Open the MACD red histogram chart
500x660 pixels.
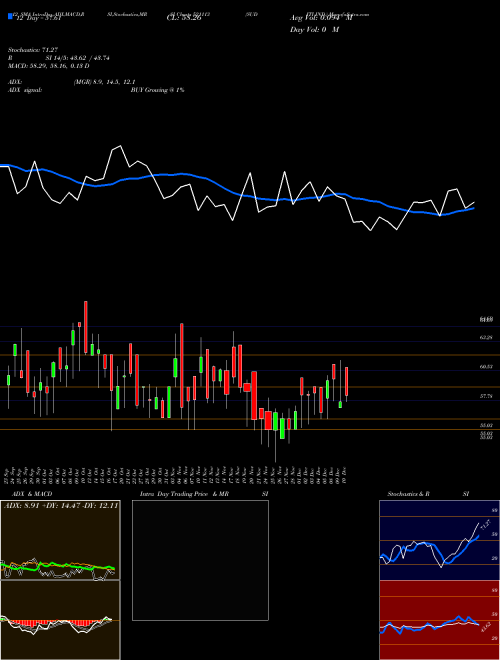click(60, 620)
